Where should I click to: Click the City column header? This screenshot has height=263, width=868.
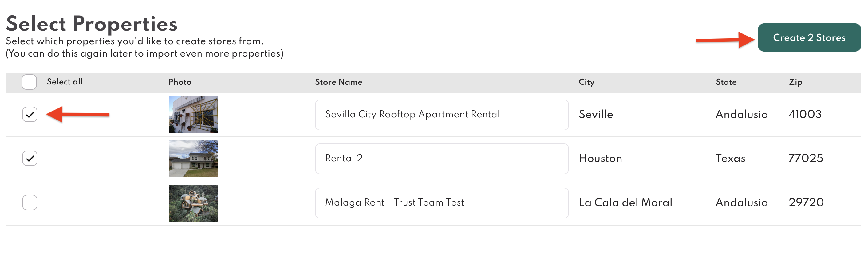click(x=586, y=82)
